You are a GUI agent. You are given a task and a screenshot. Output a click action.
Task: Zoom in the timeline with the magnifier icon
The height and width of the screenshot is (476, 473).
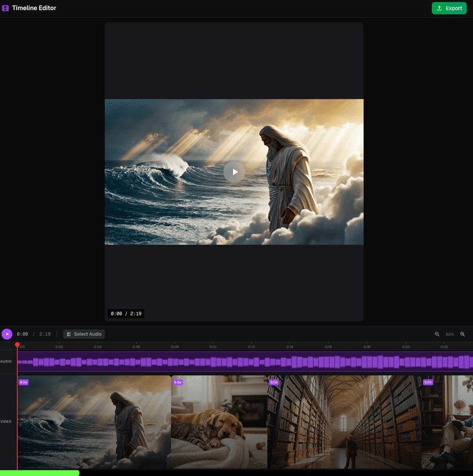pos(463,334)
